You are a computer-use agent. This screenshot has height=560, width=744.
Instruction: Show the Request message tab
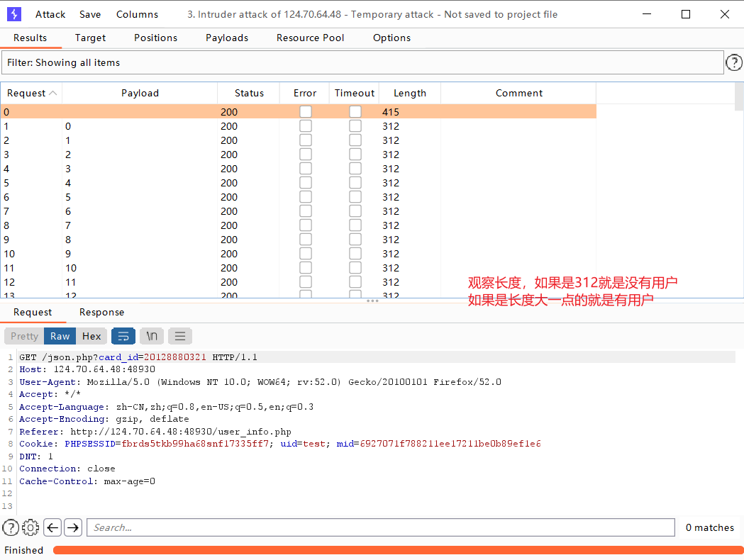[33, 312]
